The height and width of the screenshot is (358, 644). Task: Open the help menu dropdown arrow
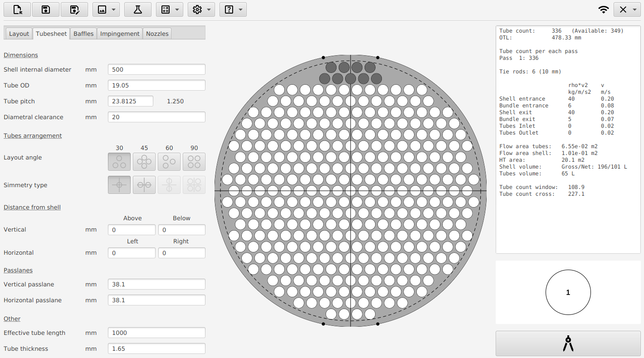240,10
